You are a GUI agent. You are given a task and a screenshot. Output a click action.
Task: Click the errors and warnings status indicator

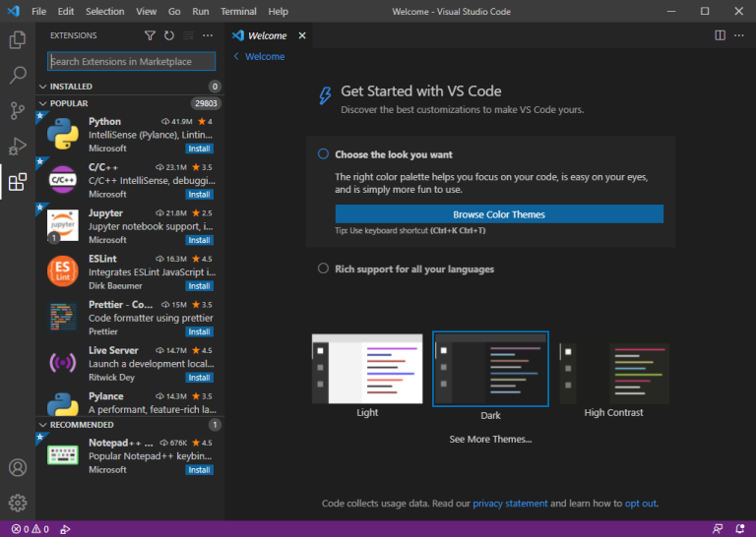point(31,529)
